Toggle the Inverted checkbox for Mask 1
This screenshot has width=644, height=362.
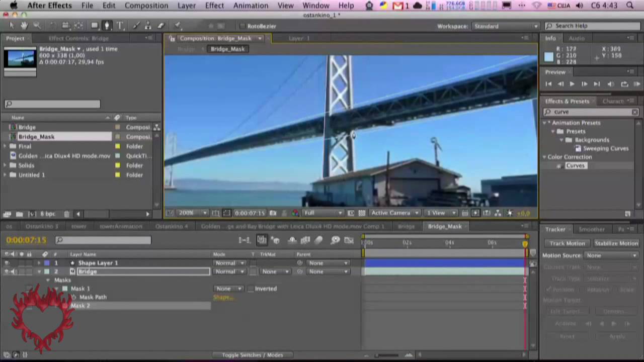click(251, 289)
